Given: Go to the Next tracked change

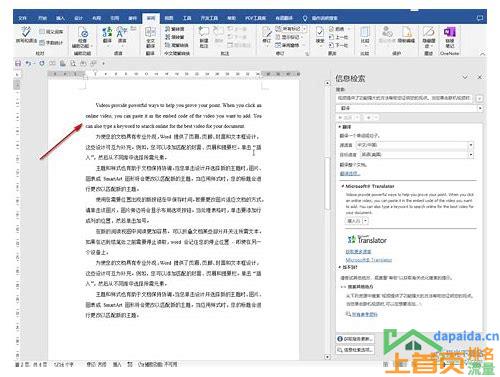Looking at the screenshot, I should point(338,45).
